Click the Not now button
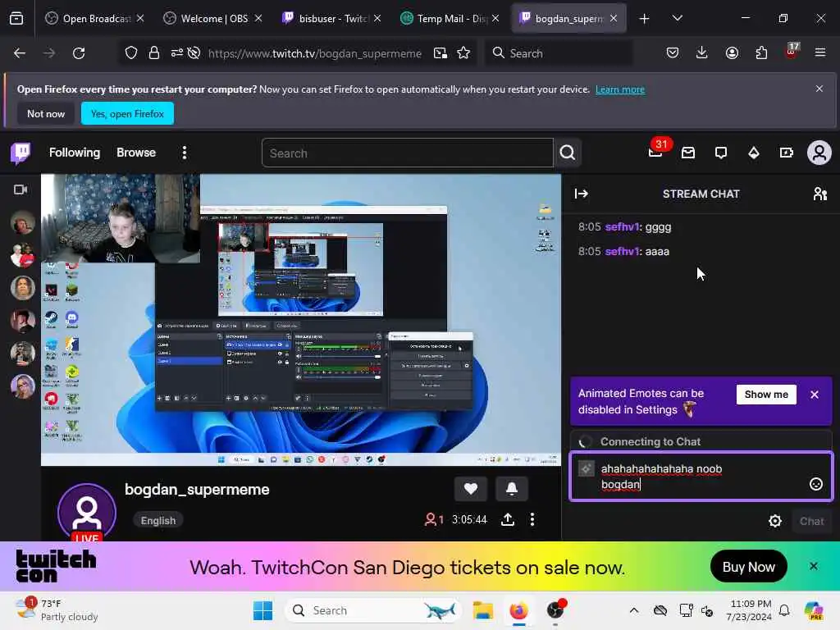840x630 pixels. pos(46,113)
